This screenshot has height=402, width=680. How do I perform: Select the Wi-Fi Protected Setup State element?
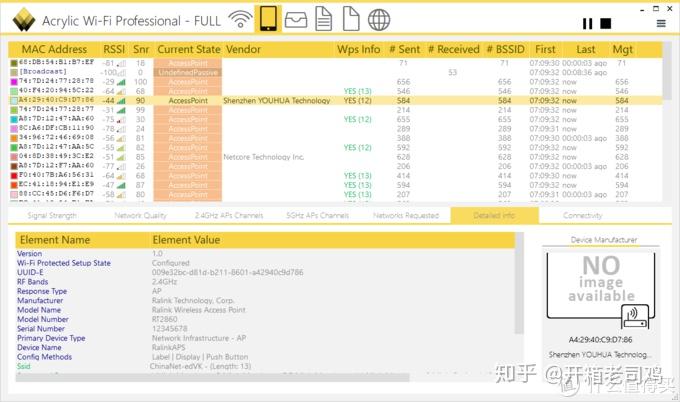[x=265, y=263]
